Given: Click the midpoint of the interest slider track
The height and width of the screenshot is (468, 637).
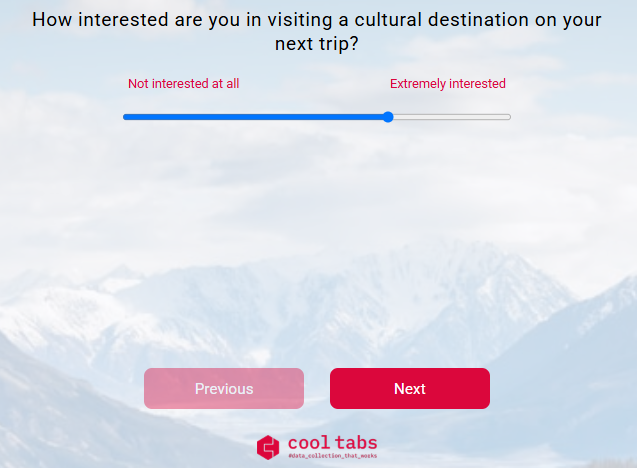Looking at the screenshot, I should [317, 117].
